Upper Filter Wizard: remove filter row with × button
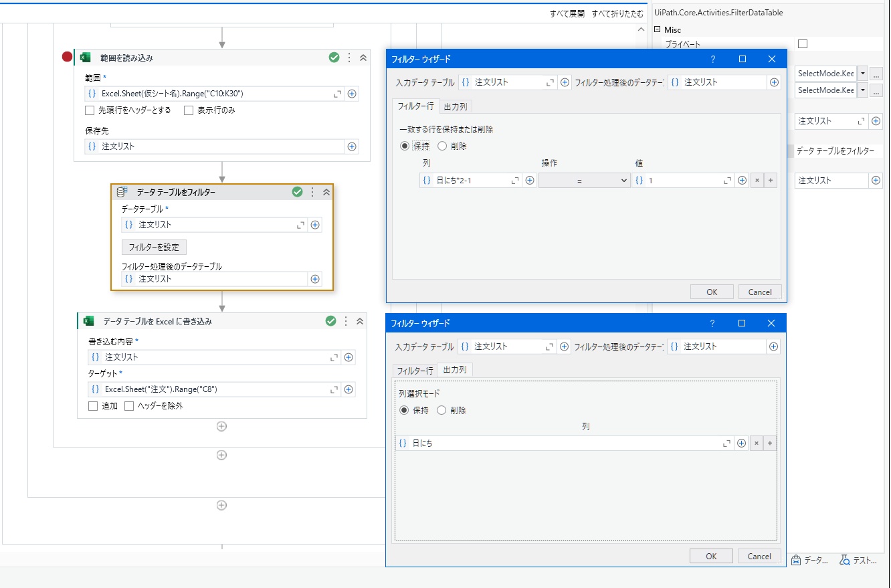The width and height of the screenshot is (891, 588). [x=757, y=180]
